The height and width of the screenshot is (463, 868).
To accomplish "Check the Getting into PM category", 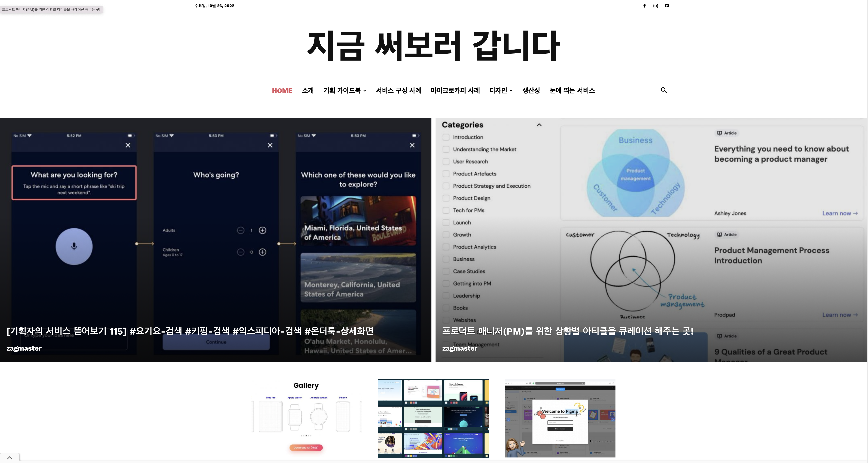I will (x=446, y=283).
